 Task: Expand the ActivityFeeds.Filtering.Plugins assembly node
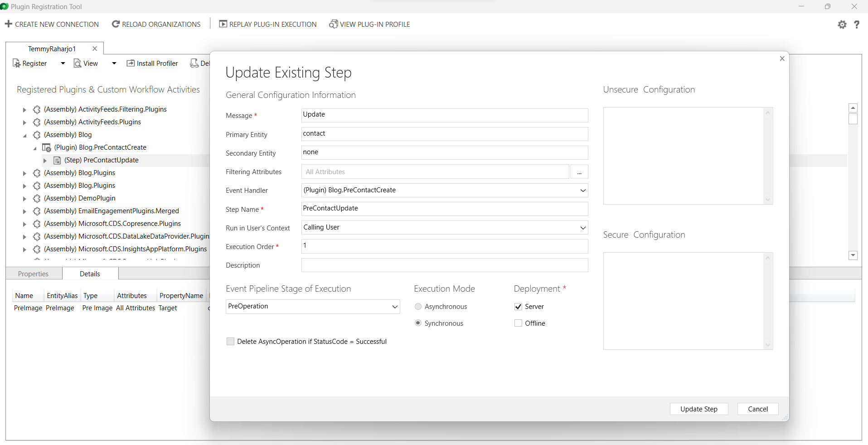[24, 109]
